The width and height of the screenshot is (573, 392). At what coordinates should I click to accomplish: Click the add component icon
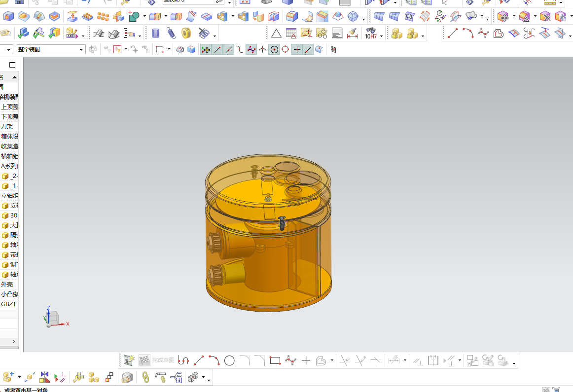[8, 377]
